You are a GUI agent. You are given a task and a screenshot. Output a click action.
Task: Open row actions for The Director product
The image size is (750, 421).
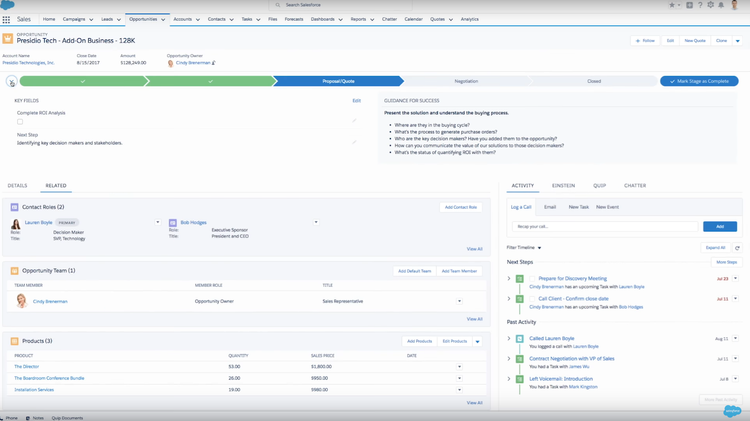(459, 366)
